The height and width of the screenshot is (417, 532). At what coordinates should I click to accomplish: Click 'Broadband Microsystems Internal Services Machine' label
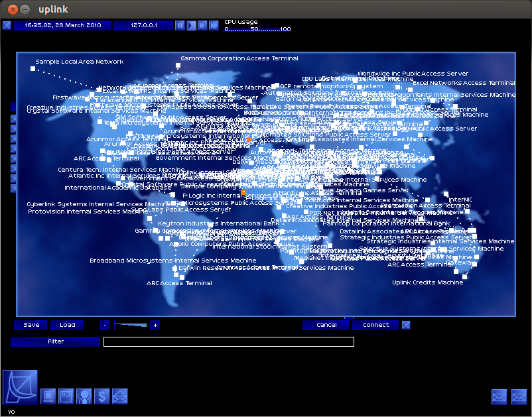point(172,261)
